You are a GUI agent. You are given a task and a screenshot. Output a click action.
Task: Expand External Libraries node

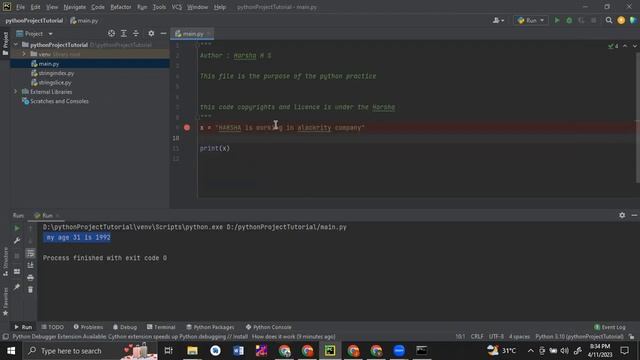[x=16, y=91]
